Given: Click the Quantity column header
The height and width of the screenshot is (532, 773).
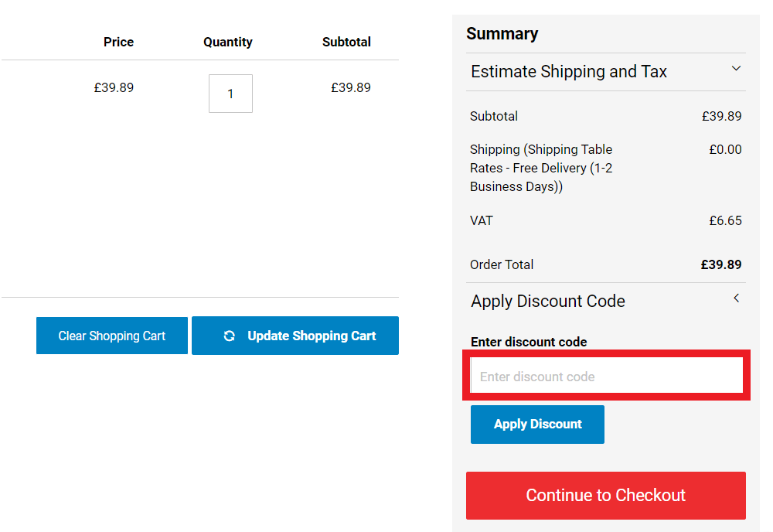Looking at the screenshot, I should (x=228, y=42).
